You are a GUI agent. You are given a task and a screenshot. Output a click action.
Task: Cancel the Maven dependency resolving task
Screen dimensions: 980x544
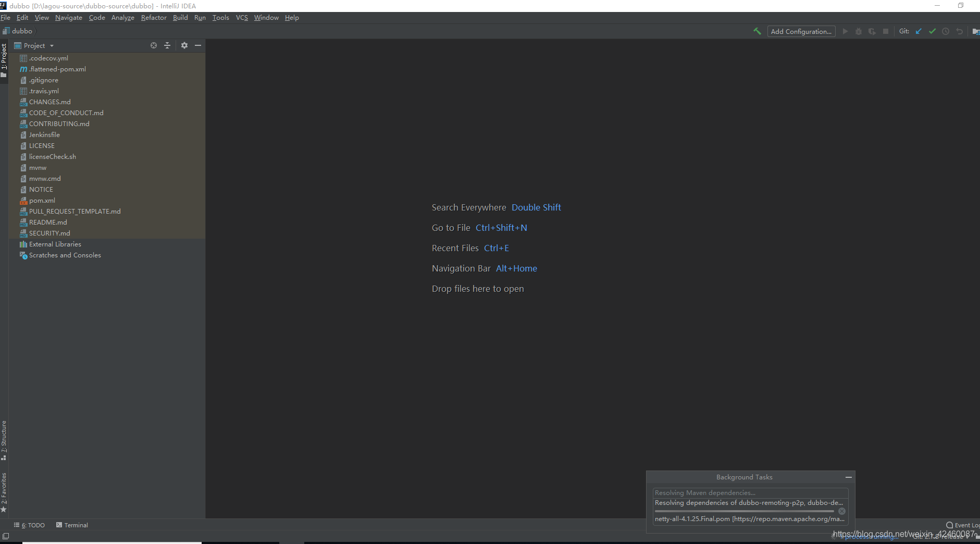pyautogui.click(x=842, y=511)
